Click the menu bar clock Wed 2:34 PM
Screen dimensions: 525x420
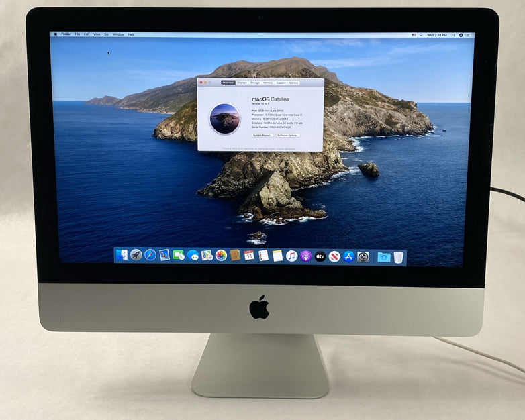coord(437,35)
